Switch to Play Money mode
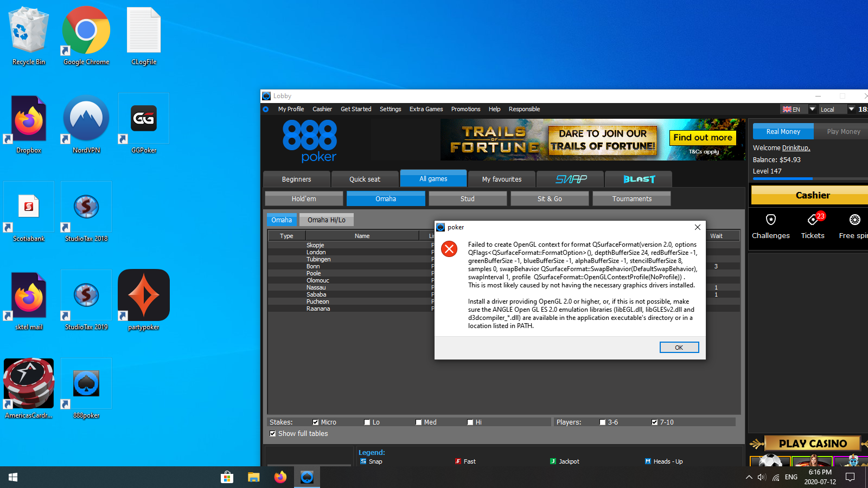868x488 pixels. pyautogui.click(x=843, y=132)
